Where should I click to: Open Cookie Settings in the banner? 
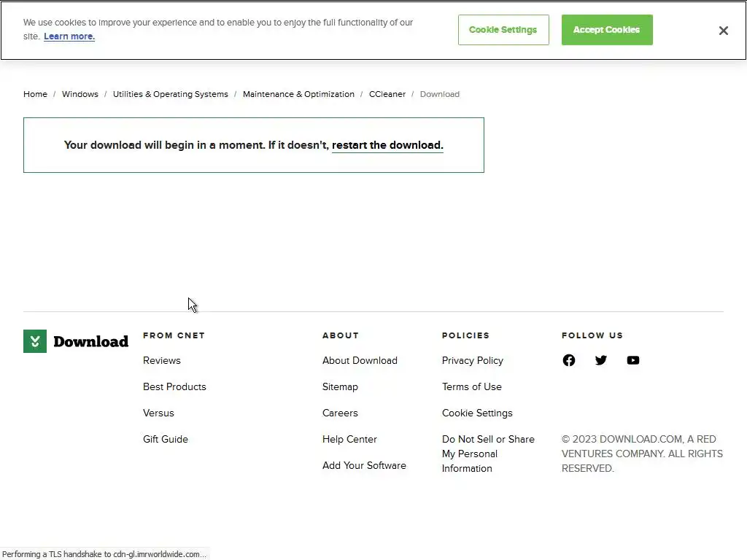coord(503,30)
